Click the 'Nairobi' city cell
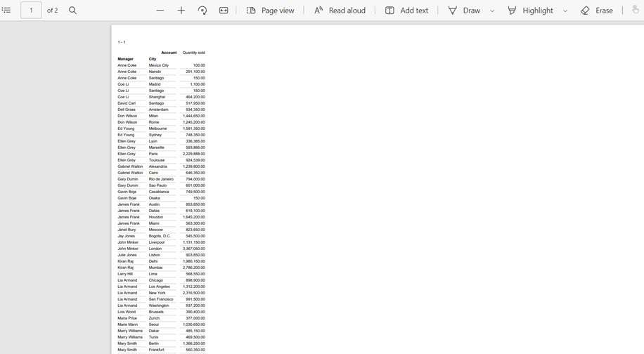Image resolution: width=644 pixels, height=354 pixels. (155, 72)
